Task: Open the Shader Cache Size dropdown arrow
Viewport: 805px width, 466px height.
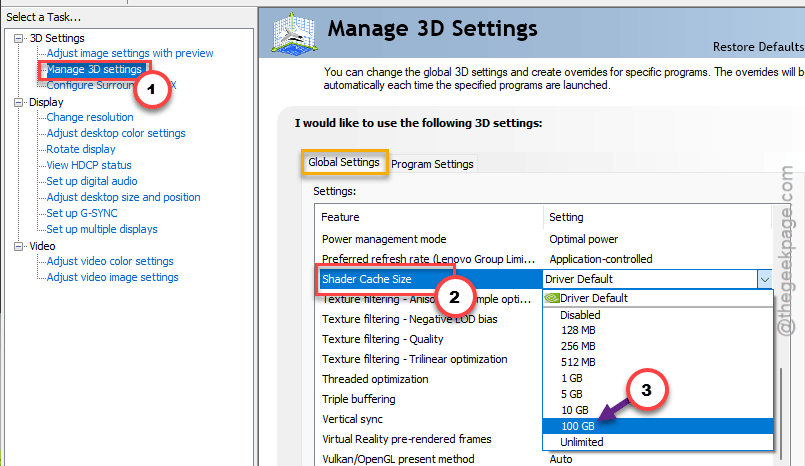Action: [x=764, y=279]
